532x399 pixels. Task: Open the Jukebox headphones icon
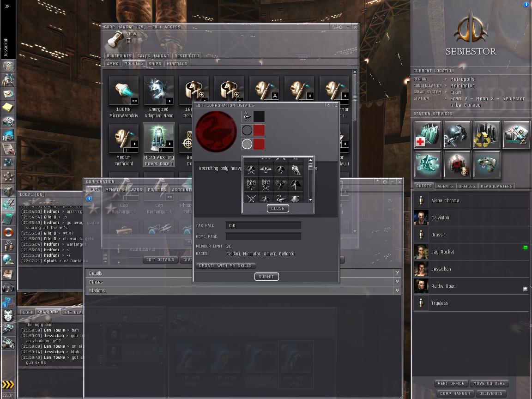coord(8,288)
